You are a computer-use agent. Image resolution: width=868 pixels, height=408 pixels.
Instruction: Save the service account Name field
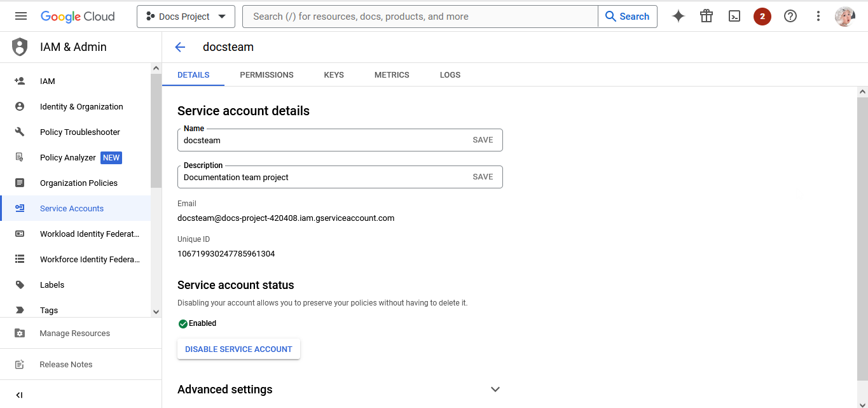click(x=483, y=140)
